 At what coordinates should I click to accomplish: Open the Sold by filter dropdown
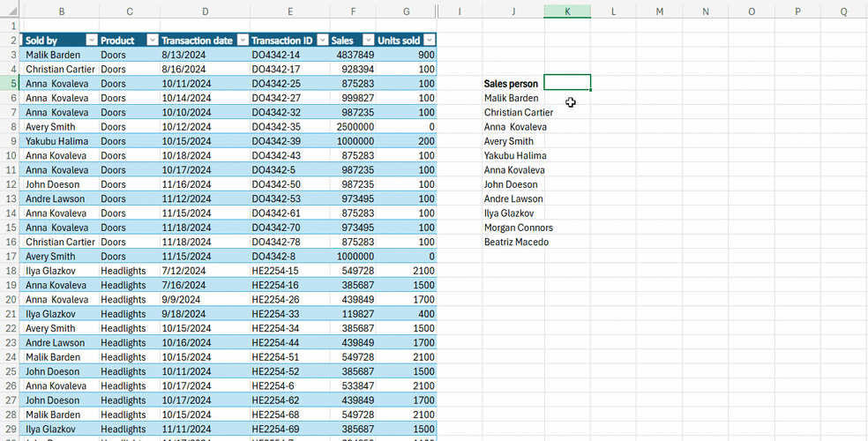tap(90, 41)
